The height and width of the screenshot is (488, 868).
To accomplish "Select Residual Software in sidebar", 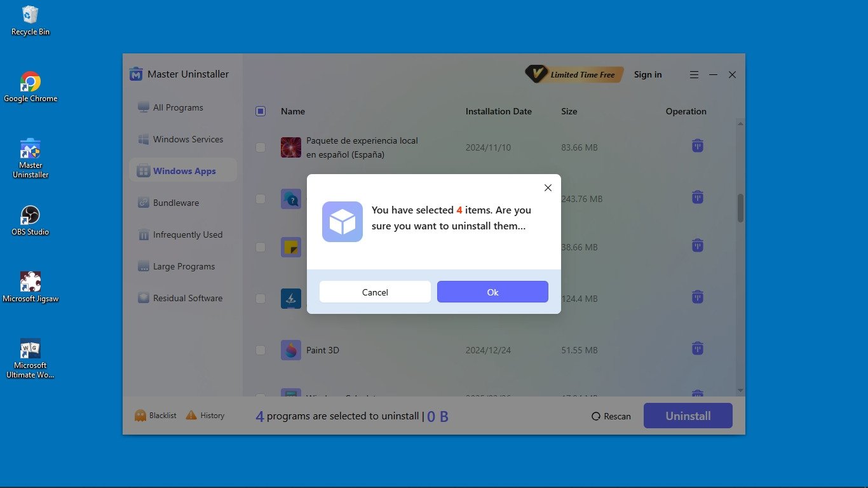I will pyautogui.click(x=187, y=298).
